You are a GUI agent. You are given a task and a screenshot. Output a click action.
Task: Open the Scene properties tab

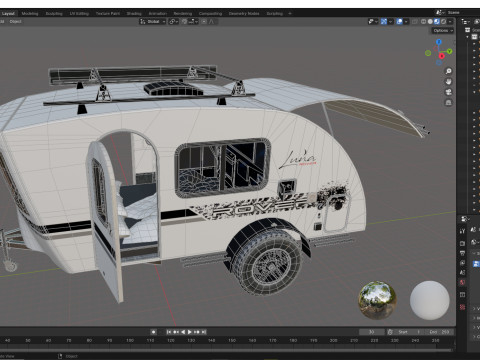462,272
